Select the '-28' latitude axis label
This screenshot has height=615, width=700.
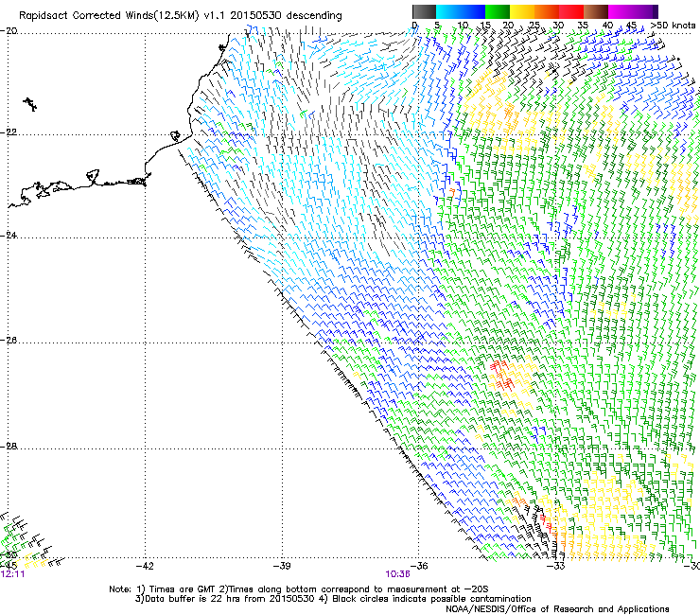(x=9, y=447)
